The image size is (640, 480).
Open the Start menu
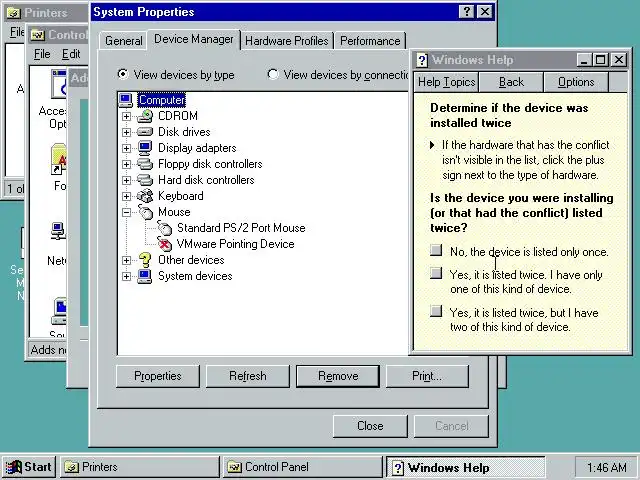click(29, 467)
